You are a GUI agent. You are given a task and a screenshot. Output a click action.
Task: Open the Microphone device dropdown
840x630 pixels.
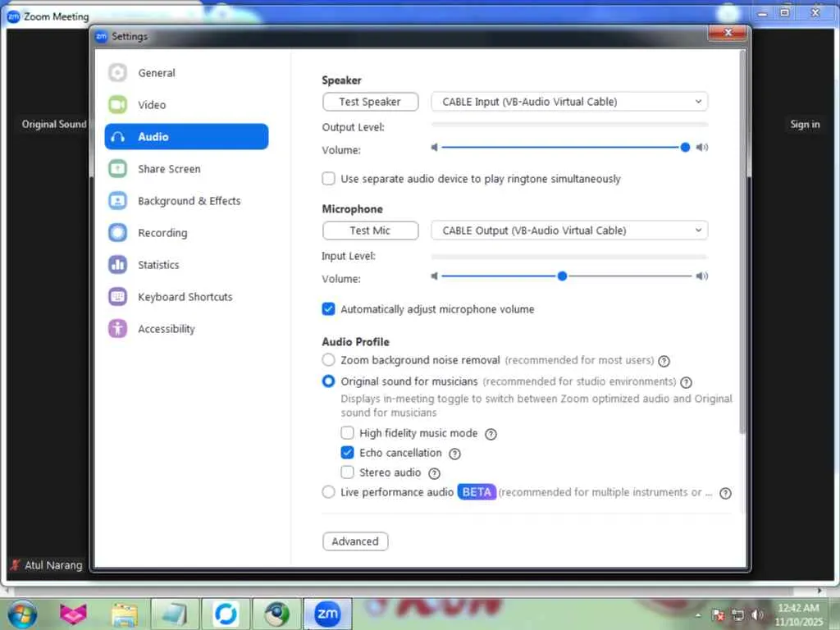click(x=569, y=231)
